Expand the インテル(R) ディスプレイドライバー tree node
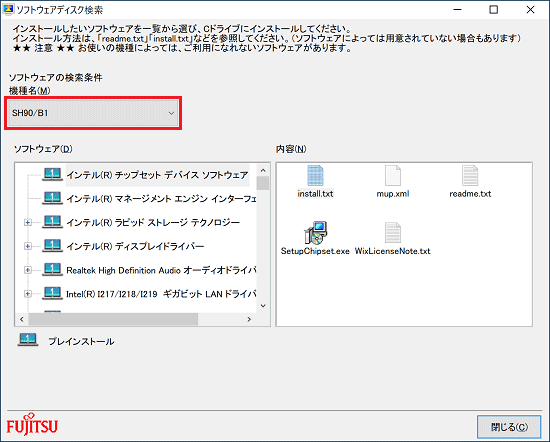The image size is (550, 442). tap(28, 246)
